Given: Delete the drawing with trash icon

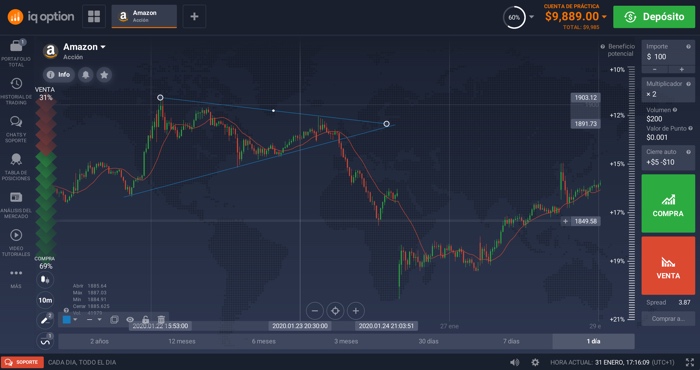Looking at the screenshot, I should point(161,320).
